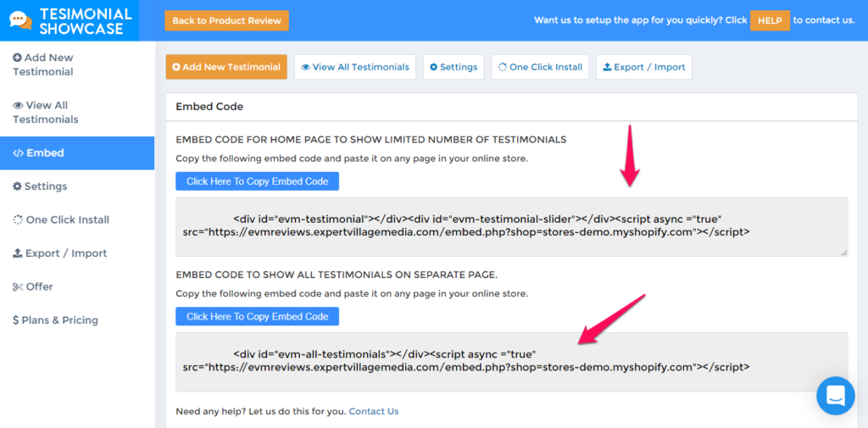
Task: Click the orange HELP button
Action: click(770, 20)
